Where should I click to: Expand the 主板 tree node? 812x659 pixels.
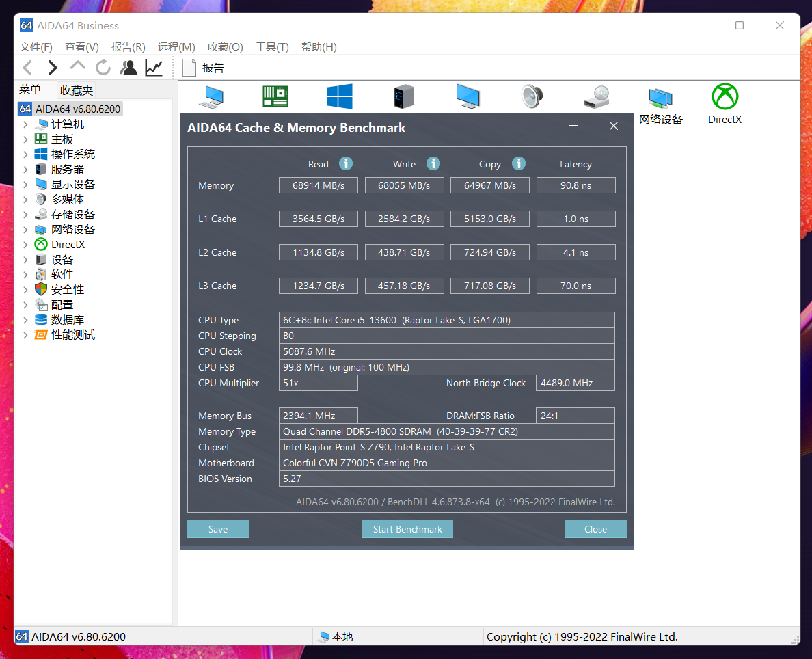tap(25, 139)
